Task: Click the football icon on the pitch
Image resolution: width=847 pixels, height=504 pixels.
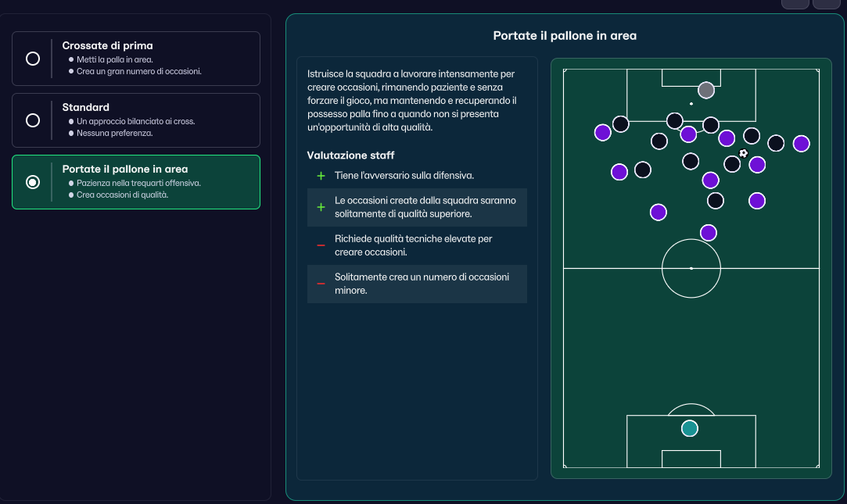Action: pos(743,153)
